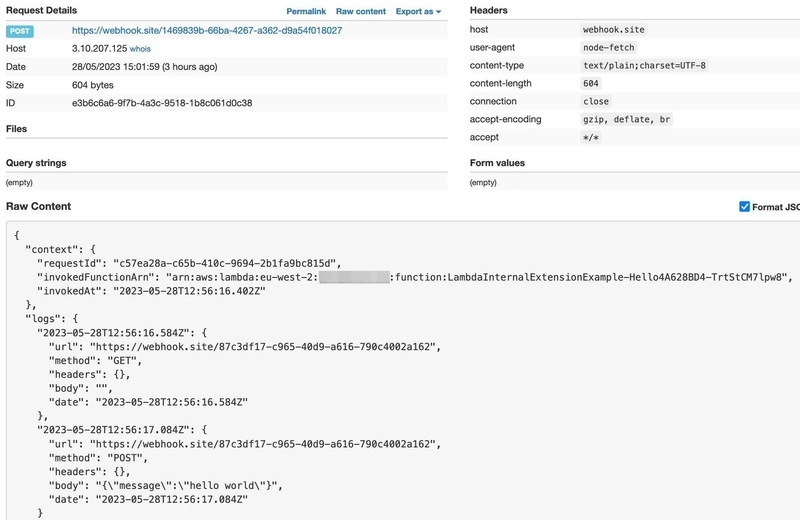
Task: Click the hello world body line
Action: click(x=166, y=485)
